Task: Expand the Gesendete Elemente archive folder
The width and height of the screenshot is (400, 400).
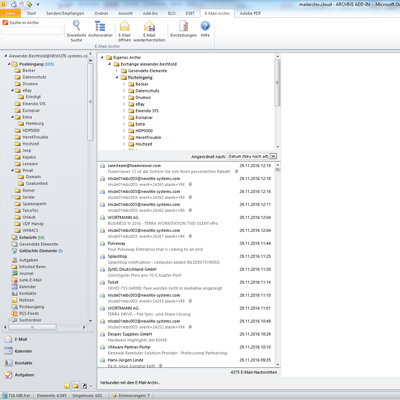Action: pos(117,71)
